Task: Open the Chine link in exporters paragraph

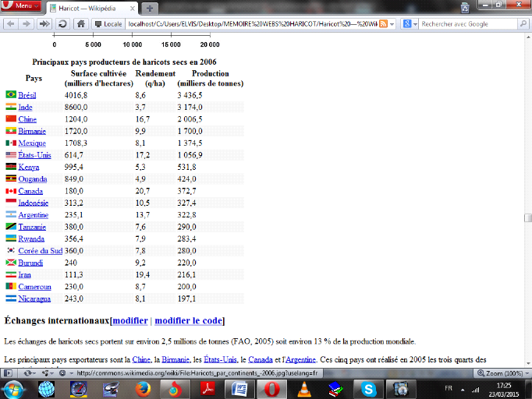Action: click(x=141, y=360)
